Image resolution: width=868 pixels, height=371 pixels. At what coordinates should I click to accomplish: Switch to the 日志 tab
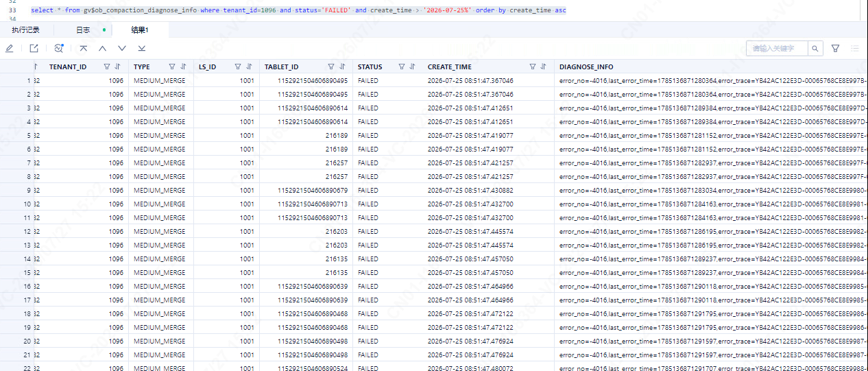pos(83,30)
